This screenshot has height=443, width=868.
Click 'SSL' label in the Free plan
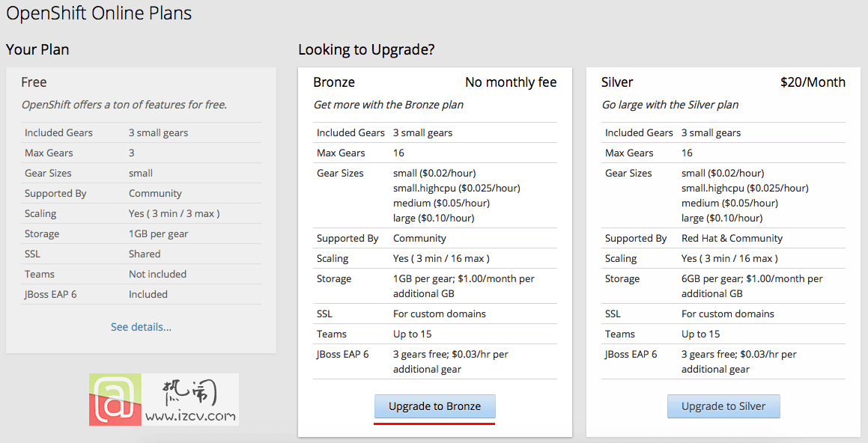32,254
